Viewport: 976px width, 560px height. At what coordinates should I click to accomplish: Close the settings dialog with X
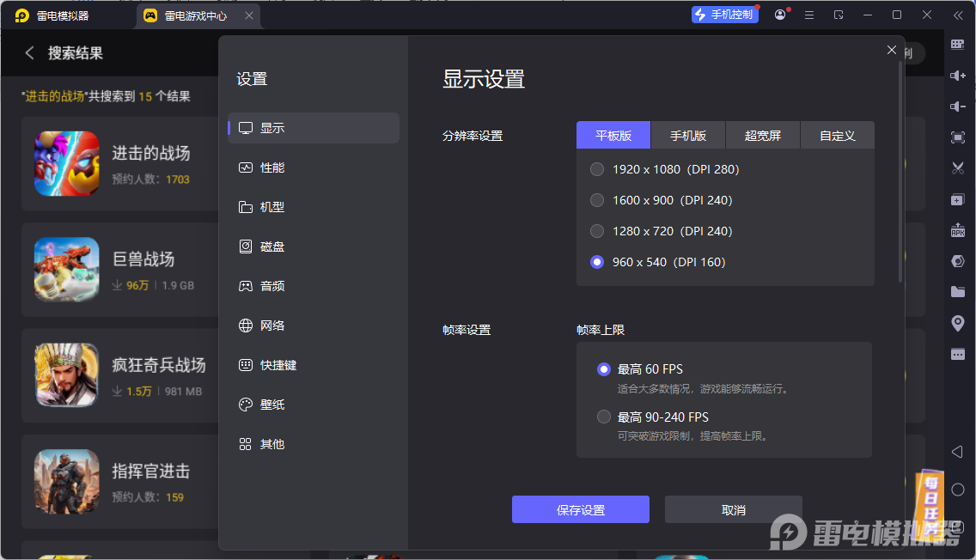coord(891,50)
